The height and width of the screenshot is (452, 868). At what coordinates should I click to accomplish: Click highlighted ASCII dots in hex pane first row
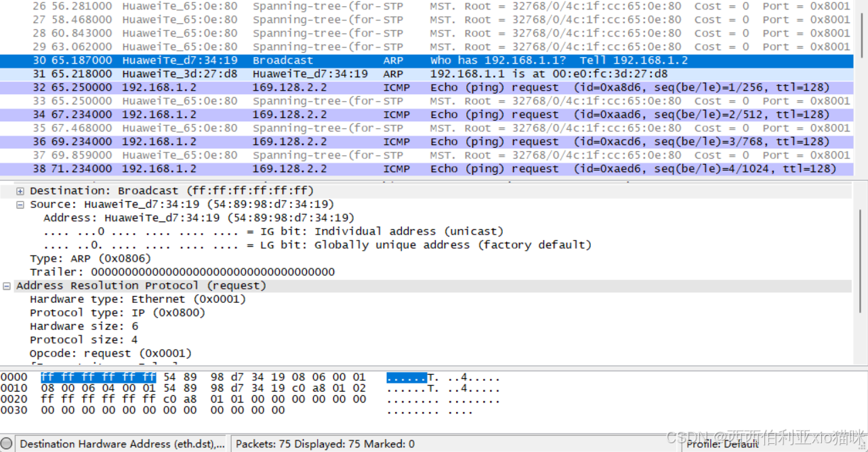pyautogui.click(x=407, y=377)
